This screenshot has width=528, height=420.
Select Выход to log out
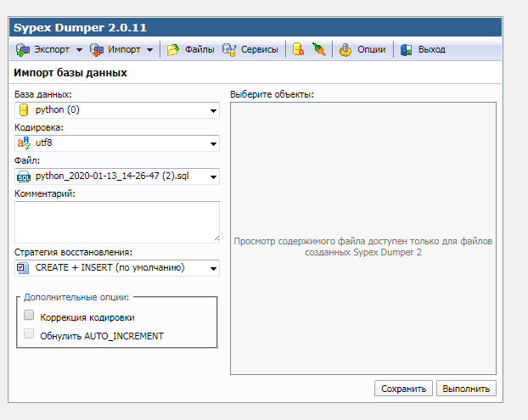[432, 49]
